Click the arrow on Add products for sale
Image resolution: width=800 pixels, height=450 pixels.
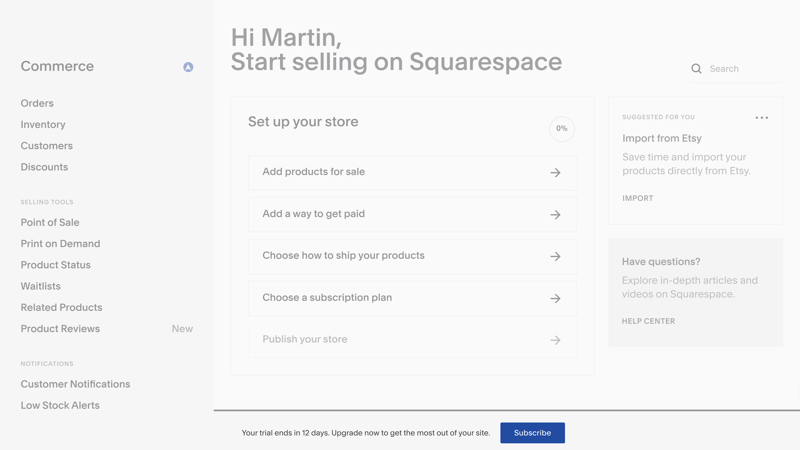coord(555,173)
